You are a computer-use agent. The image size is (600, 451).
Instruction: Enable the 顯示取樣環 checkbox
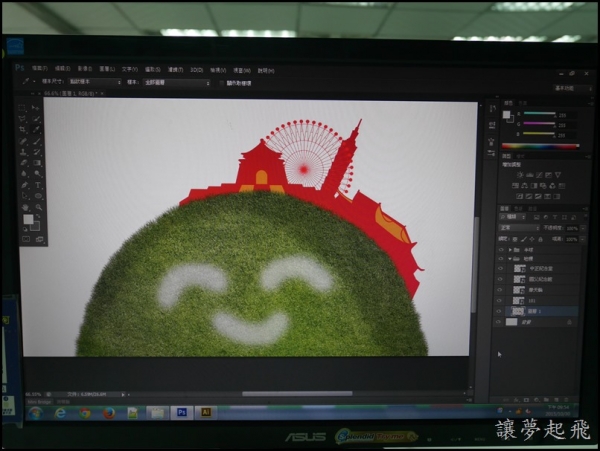(222, 83)
